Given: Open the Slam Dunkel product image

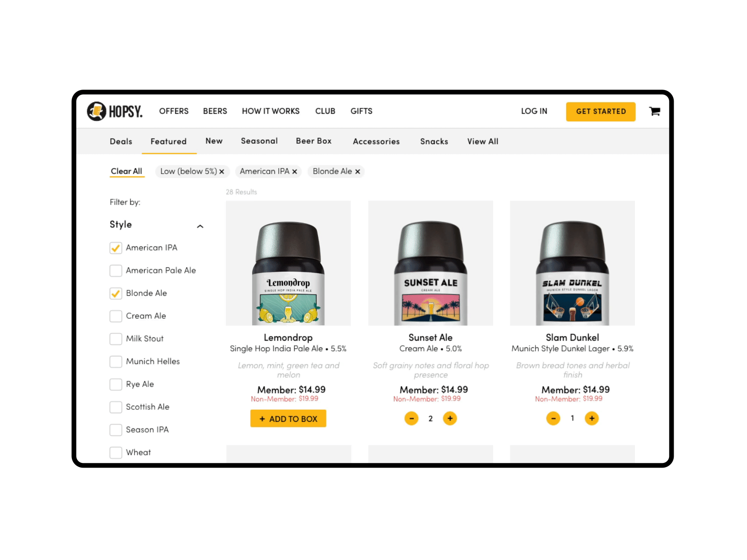Looking at the screenshot, I should [572, 263].
